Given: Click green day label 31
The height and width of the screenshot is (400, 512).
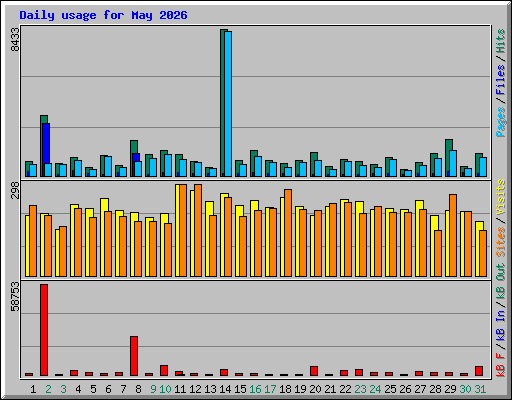Looking at the screenshot, I should (480, 389).
